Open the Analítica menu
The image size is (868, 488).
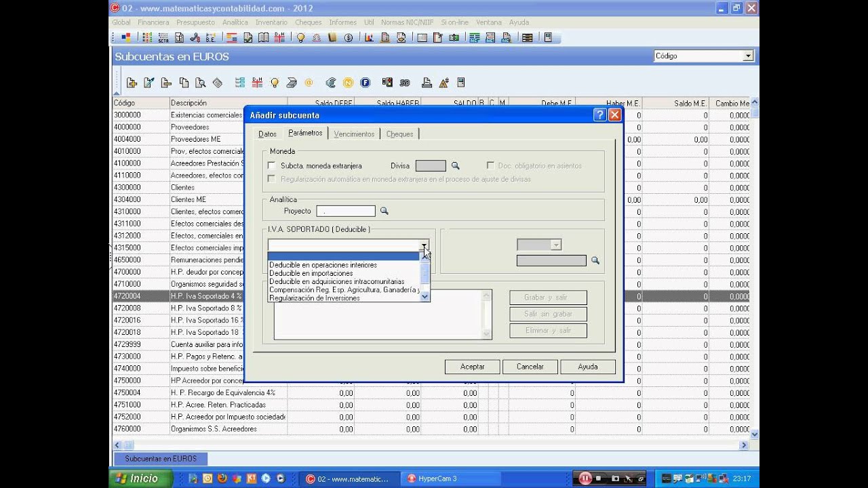coord(235,22)
